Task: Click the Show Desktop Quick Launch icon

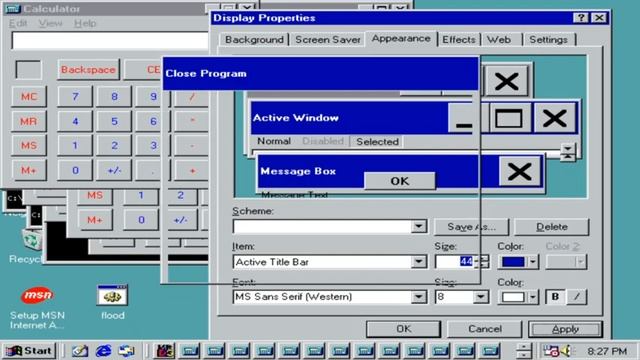Action: 80,351
